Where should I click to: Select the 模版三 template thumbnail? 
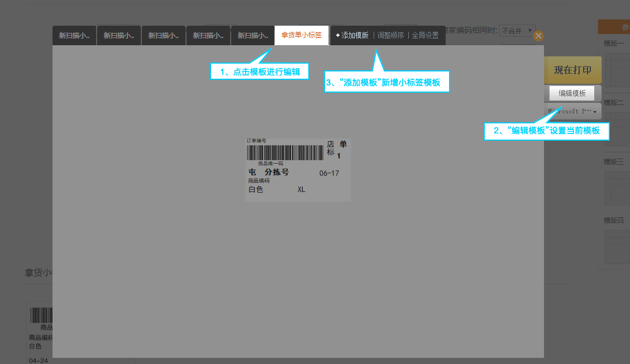click(x=617, y=187)
